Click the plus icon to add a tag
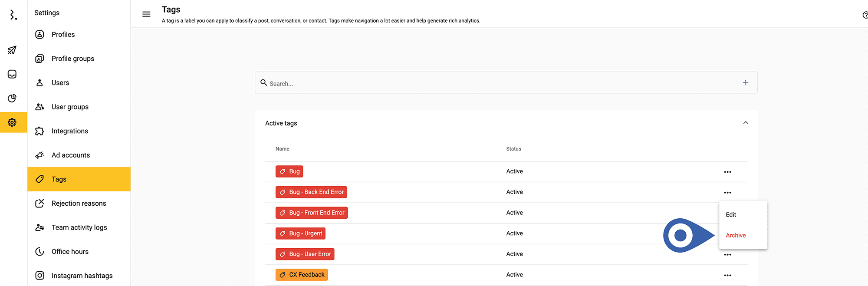 tap(745, 82)
